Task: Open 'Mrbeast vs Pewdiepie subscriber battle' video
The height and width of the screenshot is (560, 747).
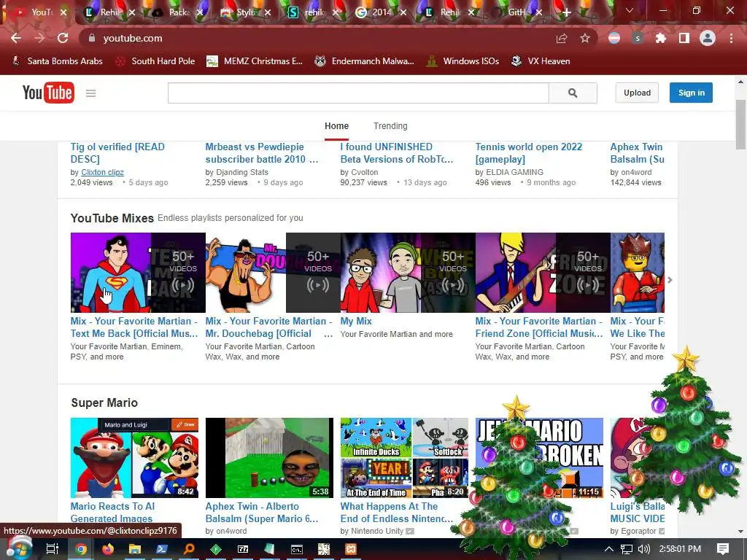Action: click(262, 153)
